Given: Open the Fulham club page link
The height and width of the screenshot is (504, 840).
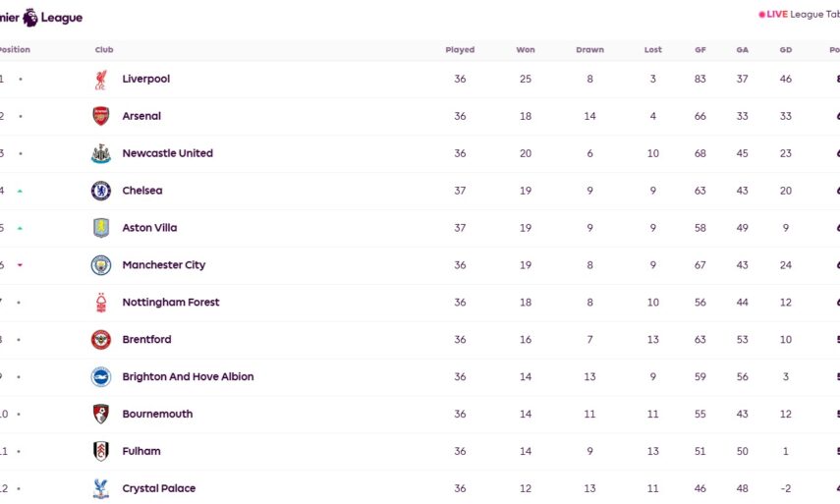Looking at the screenshot, I should click(141, 452).
